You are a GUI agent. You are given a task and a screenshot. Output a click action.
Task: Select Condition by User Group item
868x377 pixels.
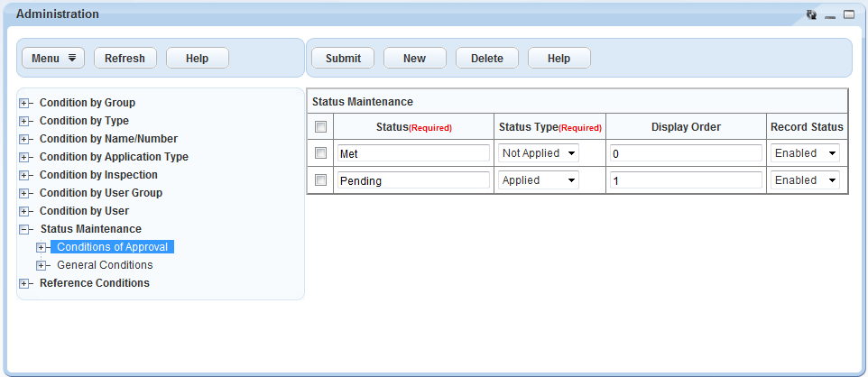tap(101, 193)
